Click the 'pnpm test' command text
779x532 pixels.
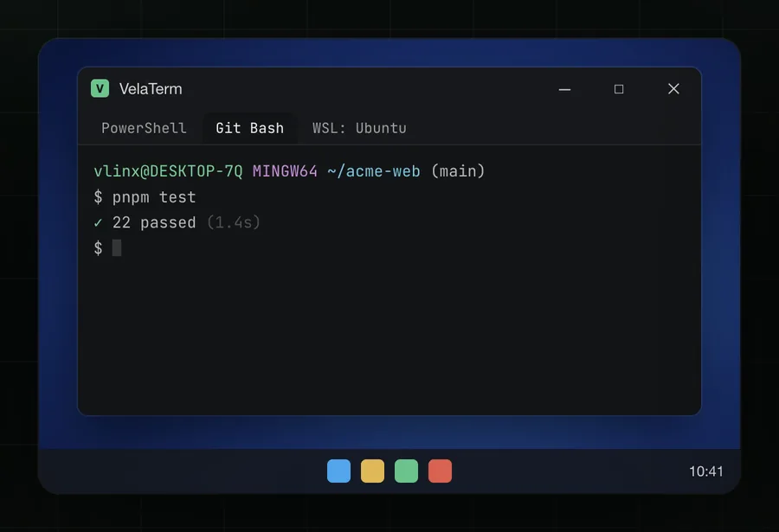pos(154,198)
